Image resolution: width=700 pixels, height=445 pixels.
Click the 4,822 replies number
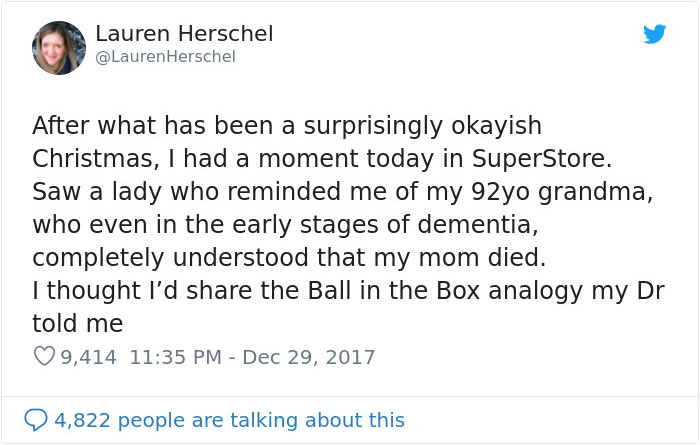point(82,420)
